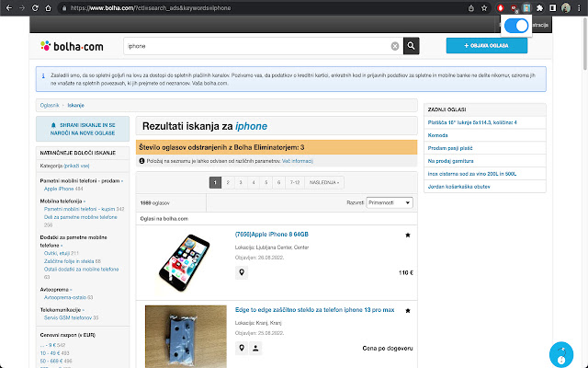
Task: Go to results page 3
Action: [241, 182]
